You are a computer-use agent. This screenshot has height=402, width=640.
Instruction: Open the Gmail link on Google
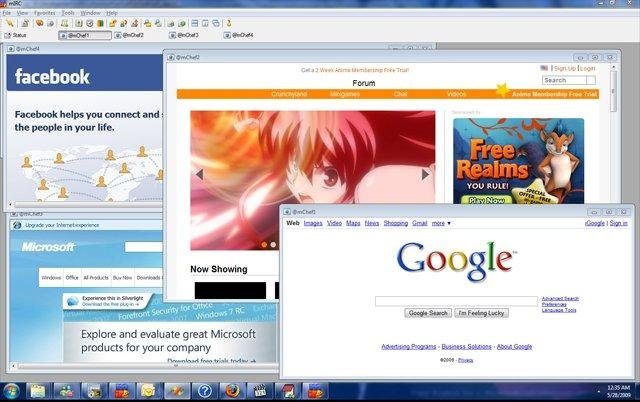click(x=420, y=223)
